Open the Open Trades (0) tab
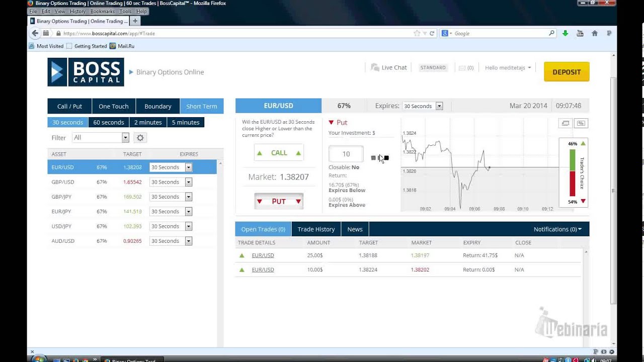Image resolution: width=644 pixels, height=362 pixels. point(263,229)
